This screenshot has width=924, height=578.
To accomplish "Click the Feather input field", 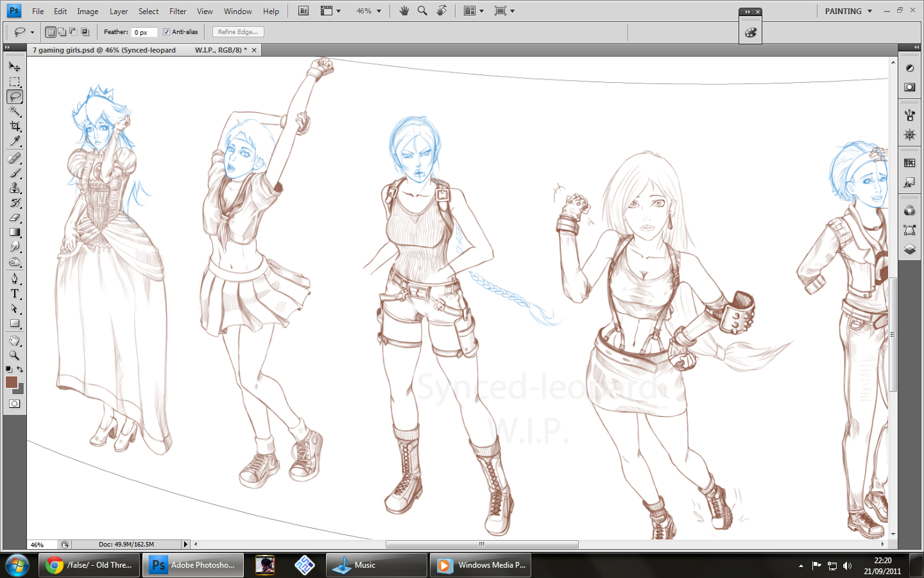I will (x=144, y=32).
